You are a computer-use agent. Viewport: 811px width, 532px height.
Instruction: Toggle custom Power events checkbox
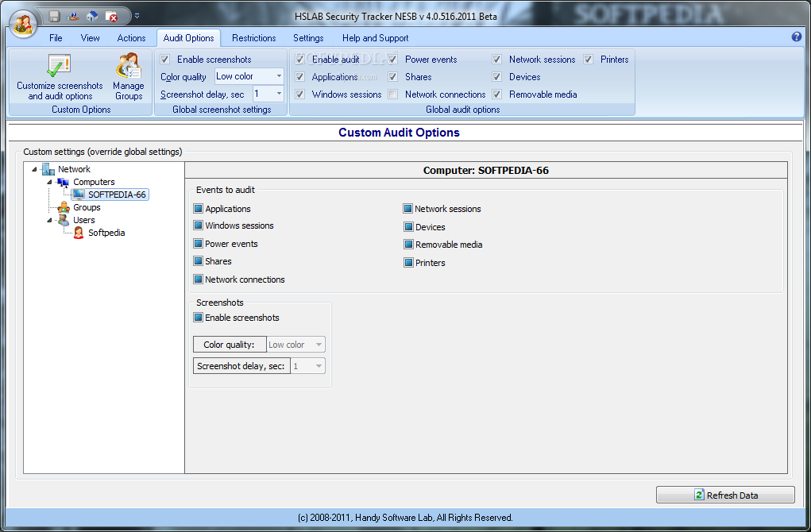(198, 244)
